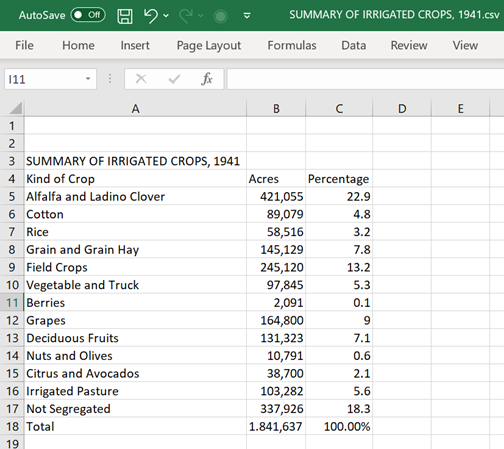The image size is (504, 449).
Task: Select row 1 header
Action: (12, 126)
